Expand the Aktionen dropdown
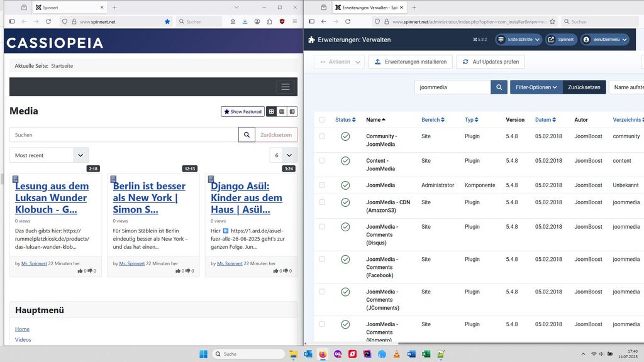Image resolution: width=644 pixels, height=362 pixels. point(339,62)
